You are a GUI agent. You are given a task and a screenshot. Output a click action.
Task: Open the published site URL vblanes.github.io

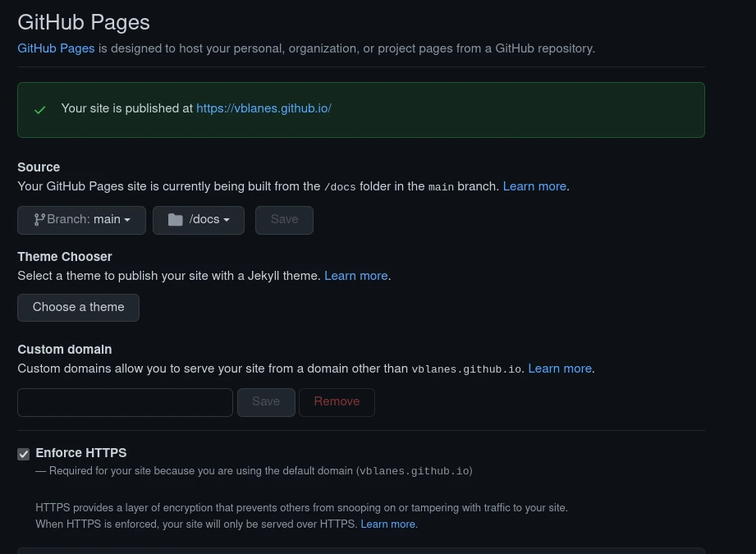263,108
